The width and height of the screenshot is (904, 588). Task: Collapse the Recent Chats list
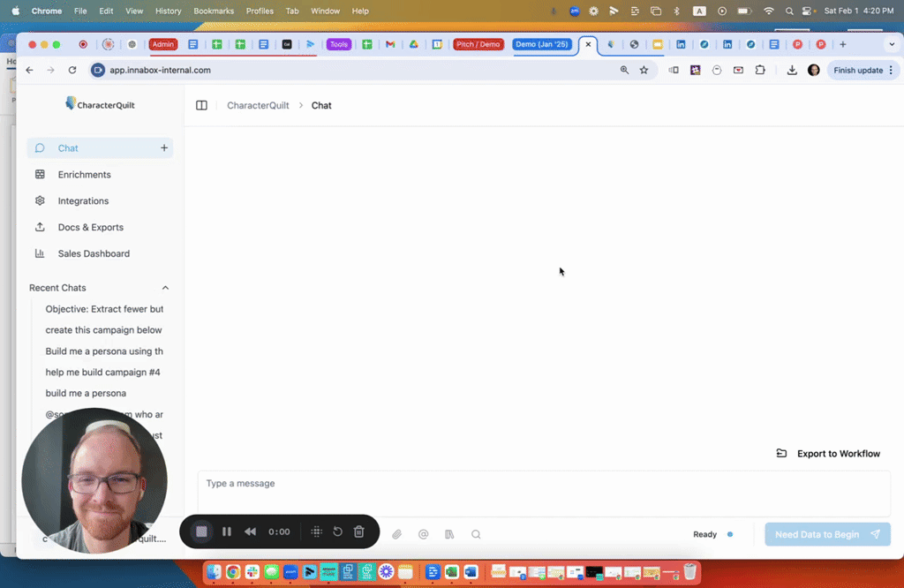tap(165, 288)
